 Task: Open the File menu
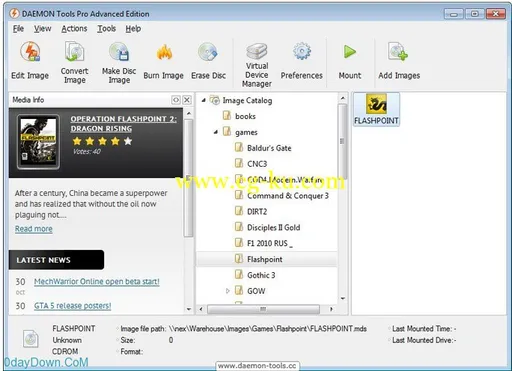(18, 29)
